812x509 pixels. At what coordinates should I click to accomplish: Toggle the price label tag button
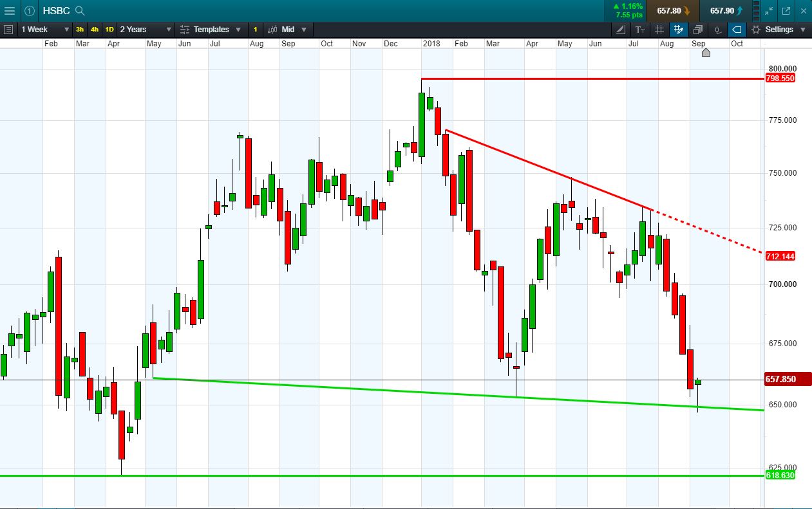[737, 30]
